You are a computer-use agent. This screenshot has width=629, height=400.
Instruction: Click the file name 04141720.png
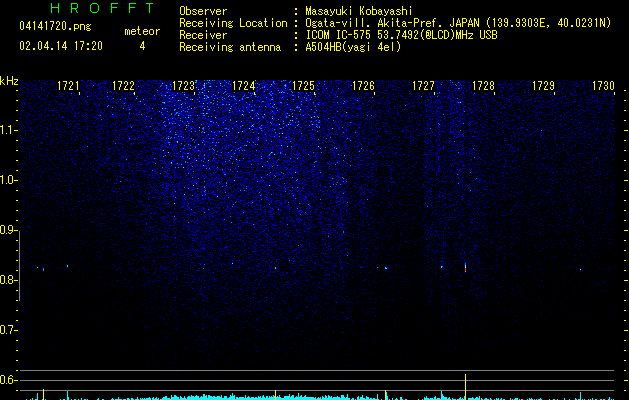coord(55,27)
